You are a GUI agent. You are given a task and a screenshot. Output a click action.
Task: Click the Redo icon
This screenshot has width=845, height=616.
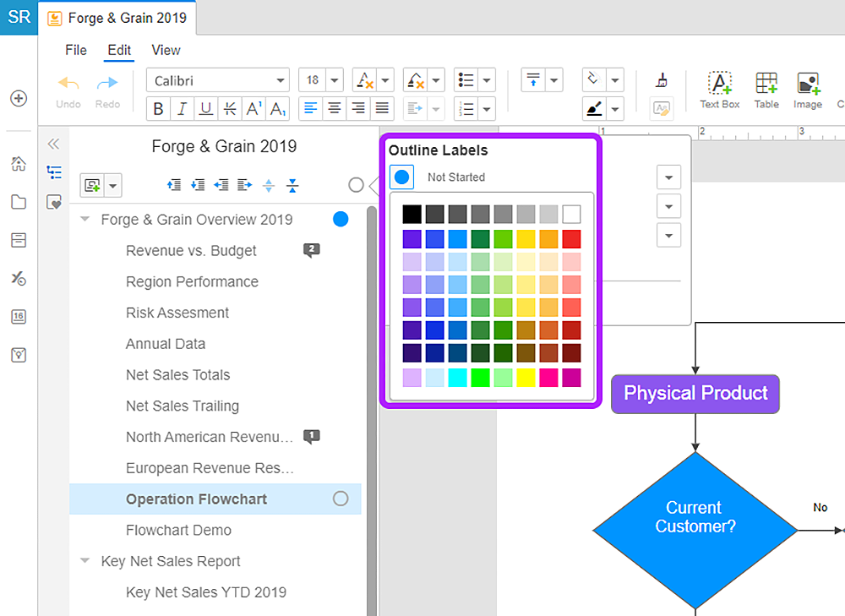coord(107,84)
